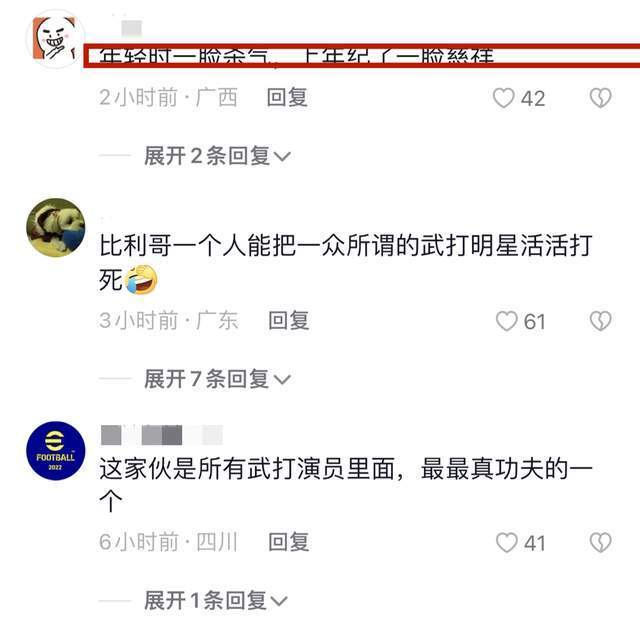Image resolution: width=640 pixels, height=640 pixels.
Task: Expand 展开7条回复 replies
Action: click(x=217, y=379)
